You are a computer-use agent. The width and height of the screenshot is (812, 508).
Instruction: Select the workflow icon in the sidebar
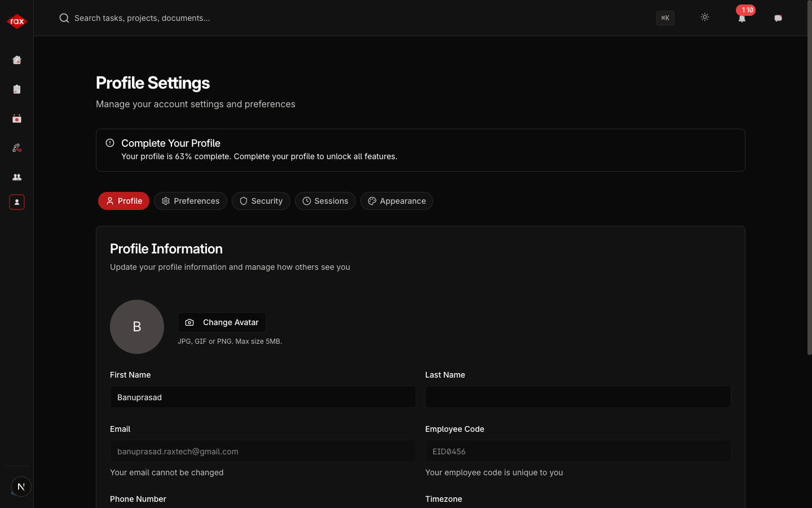coord(17,148)
